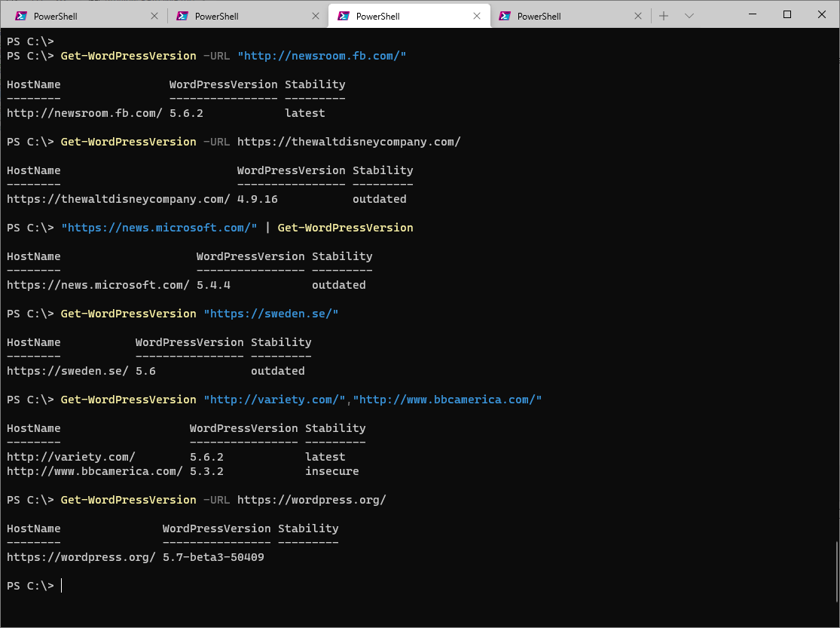The width and height of the screenshot is (840, 628).
Task: Close the PowerShell tab left of the active one
Action: click(316, 16)
